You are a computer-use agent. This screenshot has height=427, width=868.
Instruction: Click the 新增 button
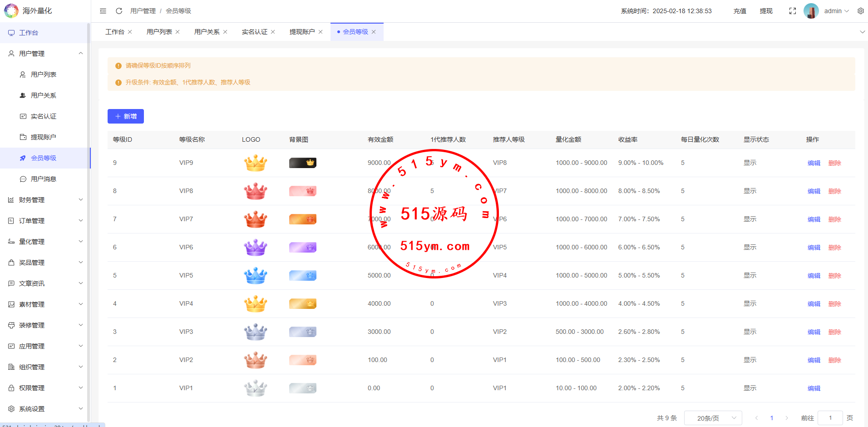(x=126, y=116)
